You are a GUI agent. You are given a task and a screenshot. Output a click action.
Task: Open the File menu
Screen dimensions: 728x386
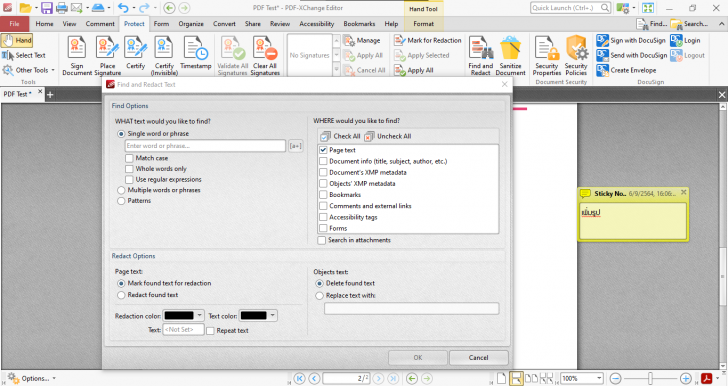coord(14,24)
